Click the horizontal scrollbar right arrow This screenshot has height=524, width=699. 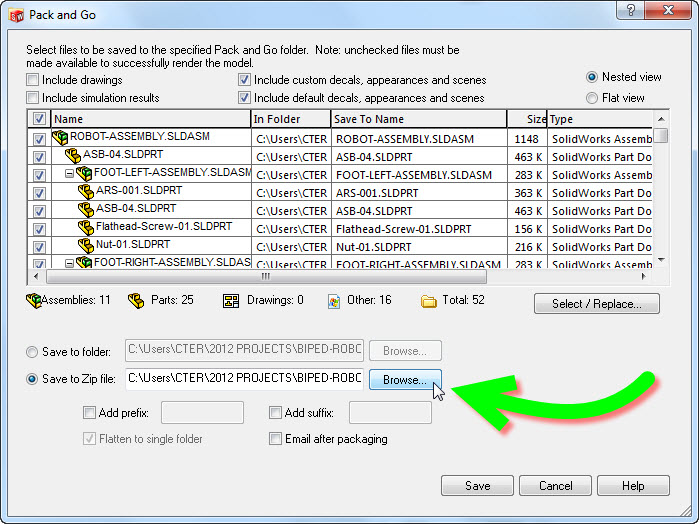click(644, 276)
